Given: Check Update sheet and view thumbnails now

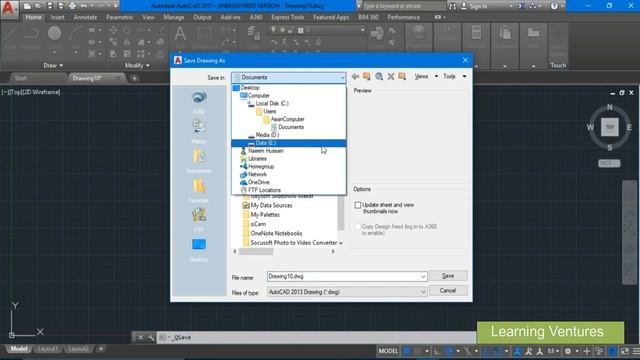Looking at the screenshot, I should 358,205.
